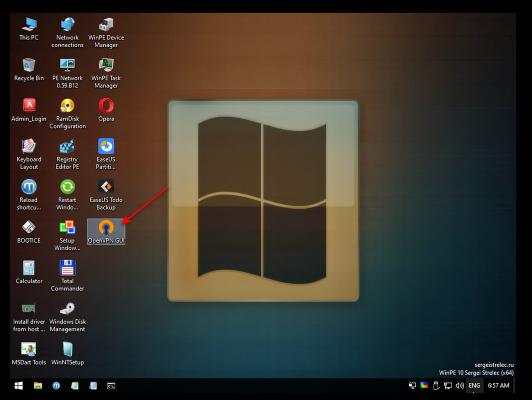Viewport: 532px width, 400px height.
Task: Open the network computer tray icon
Action: coord(448,385)
